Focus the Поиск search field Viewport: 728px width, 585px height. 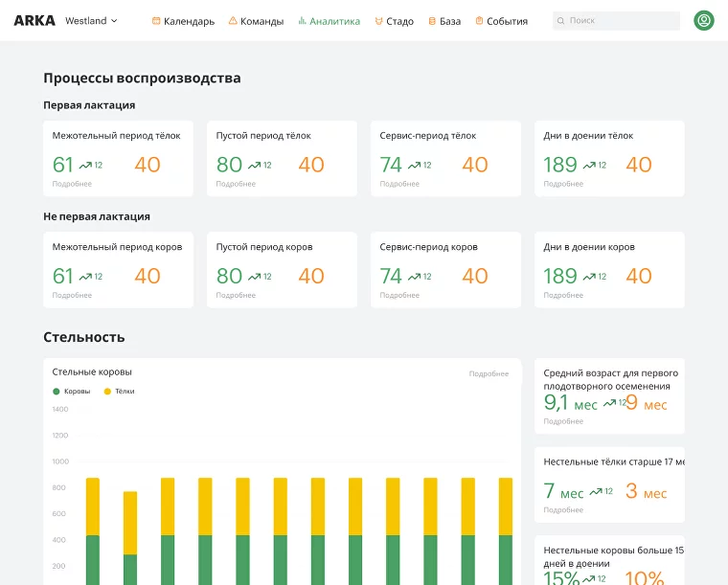pyautogui.click(x=621, y=21)
